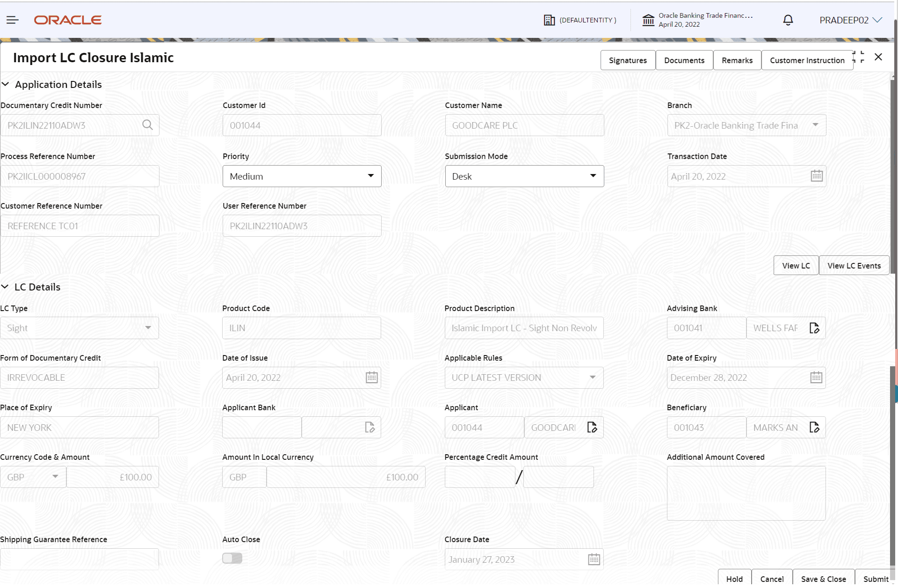Click the View LC Events button
The width and height of the screenshot is (898, 588).
(x=854, y=265)
